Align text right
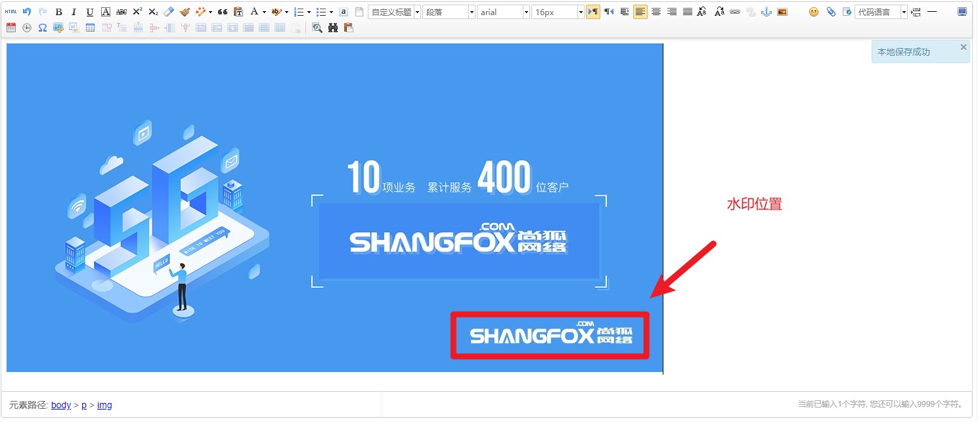This screenshot has width=980, height=422. [x=672, y=12]
